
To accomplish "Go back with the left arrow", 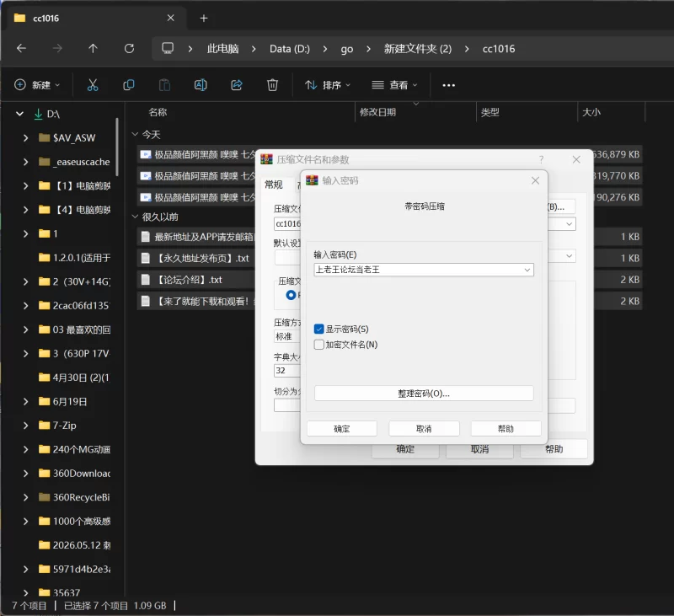I will [x=22, y=49].
